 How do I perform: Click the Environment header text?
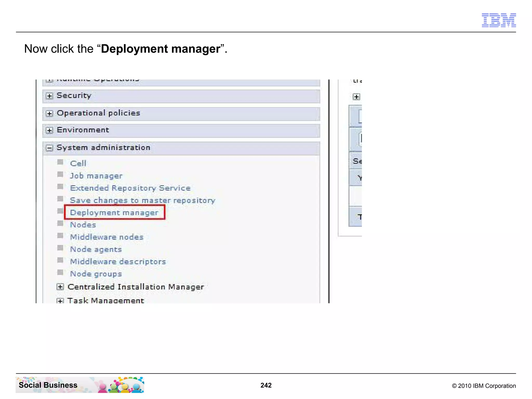point(83,130)
